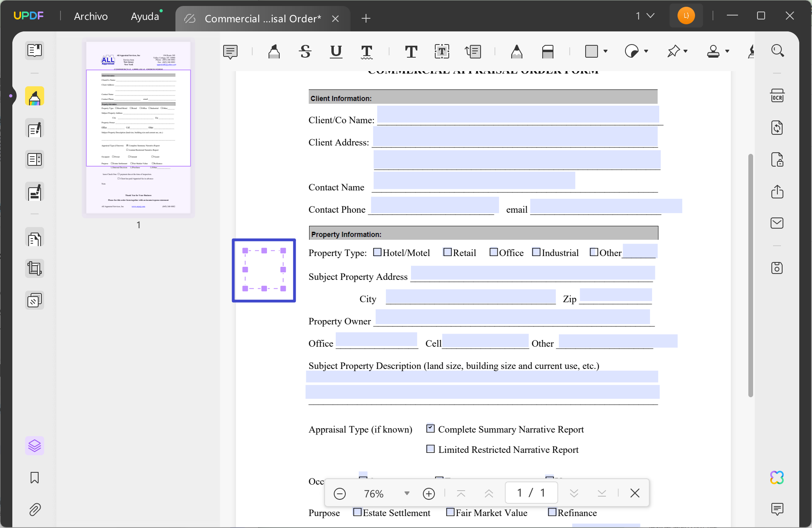Open the Edit PDF tool in sidebar

click(x=35, y=129)
